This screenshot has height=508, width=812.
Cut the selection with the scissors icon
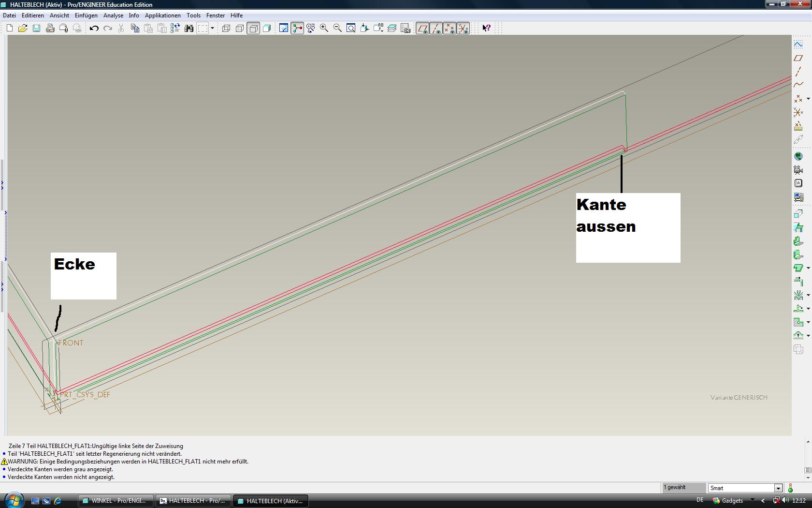(121, 28)
